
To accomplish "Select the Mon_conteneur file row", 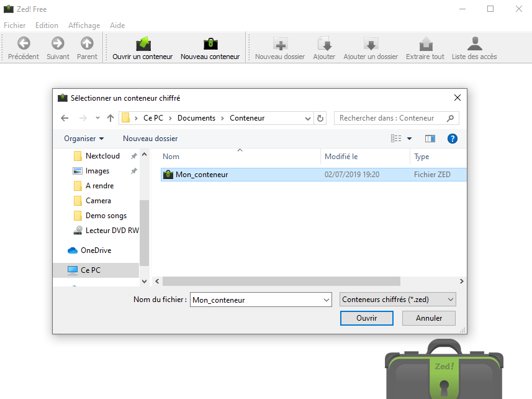I will (x=313, y=175).
